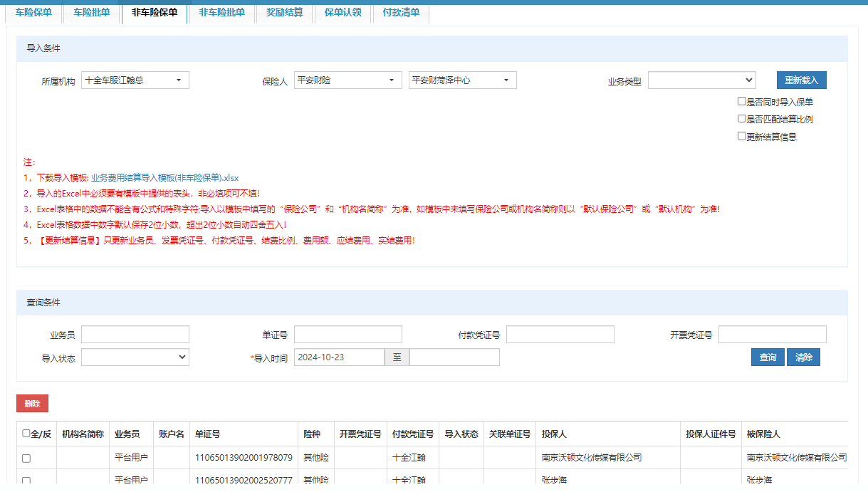868x492 pixels.
Task: Toggle the 全/反 select-all checkbox
Action: pyautogui.click(x=26, y=433)
